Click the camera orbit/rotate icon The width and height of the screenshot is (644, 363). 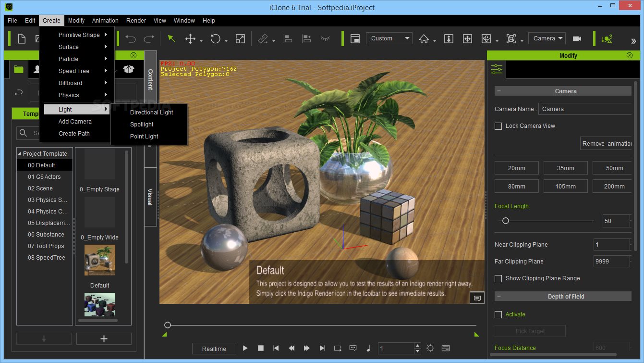486,38
